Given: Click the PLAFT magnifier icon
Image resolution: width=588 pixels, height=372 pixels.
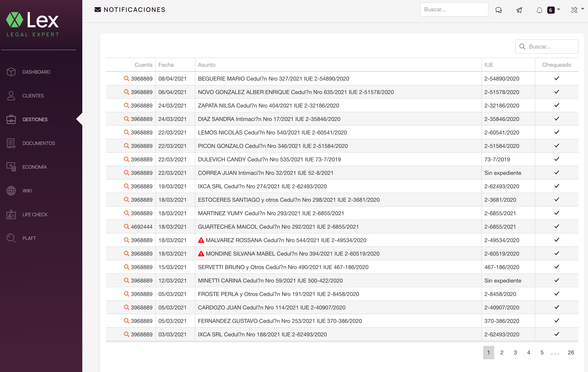Looking at the screenshot, I should (11, 238).
